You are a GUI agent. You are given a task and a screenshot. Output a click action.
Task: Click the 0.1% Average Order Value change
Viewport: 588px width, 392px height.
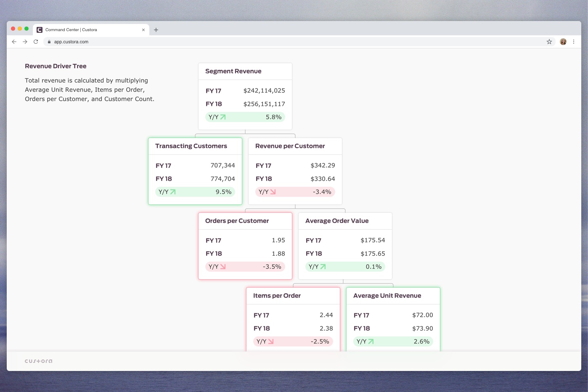click(x=373, y=267)
